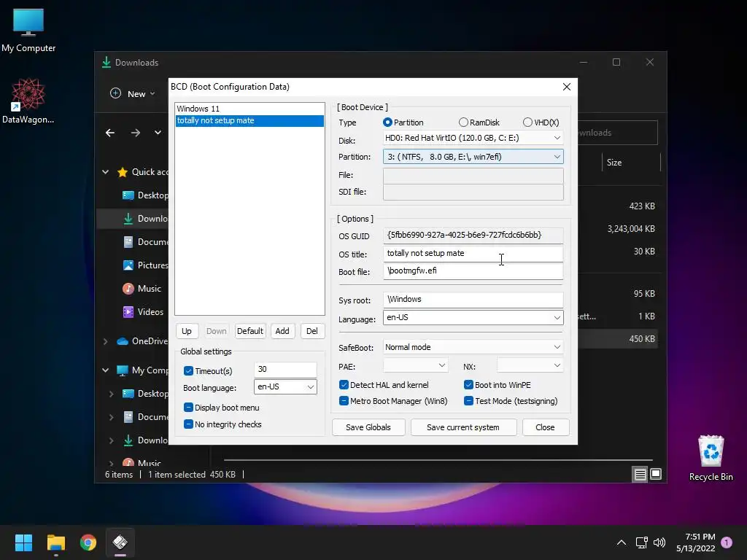Viewport: 747px width, 560px height.
Task: Toggle Detect HAL and kernel checkbox
Action: click(344, 385)
